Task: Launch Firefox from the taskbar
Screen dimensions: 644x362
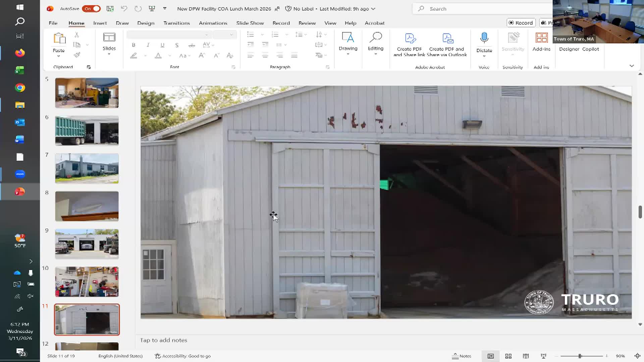Action: (x=20, y=53)
